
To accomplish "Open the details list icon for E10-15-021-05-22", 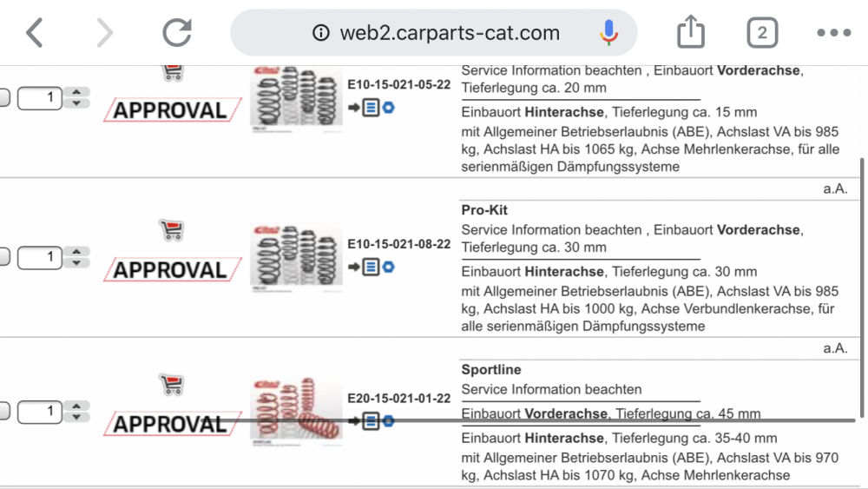I will (371, 108).
